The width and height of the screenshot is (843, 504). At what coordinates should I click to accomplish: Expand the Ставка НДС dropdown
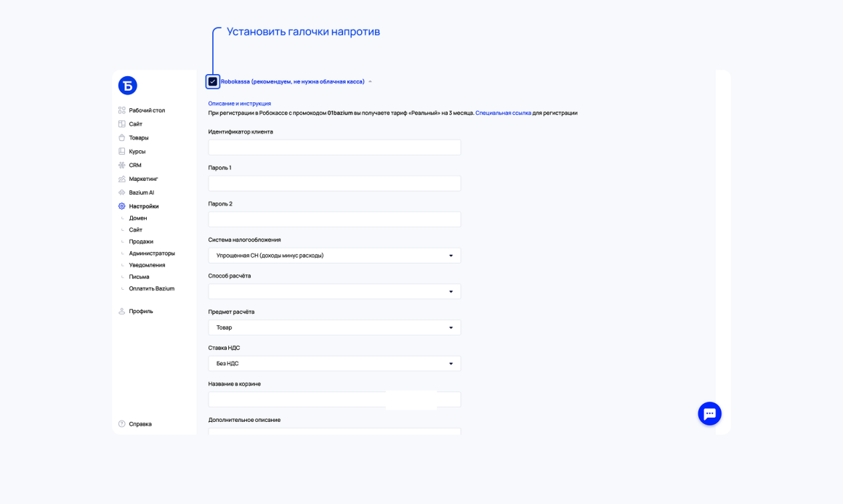tap(334, 364)
